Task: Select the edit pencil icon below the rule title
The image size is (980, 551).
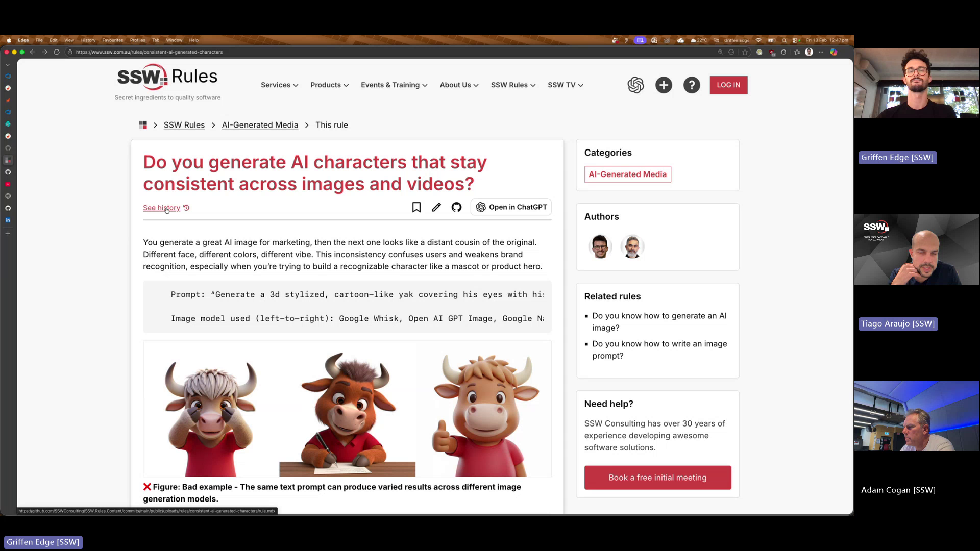Action: point(436,207)
